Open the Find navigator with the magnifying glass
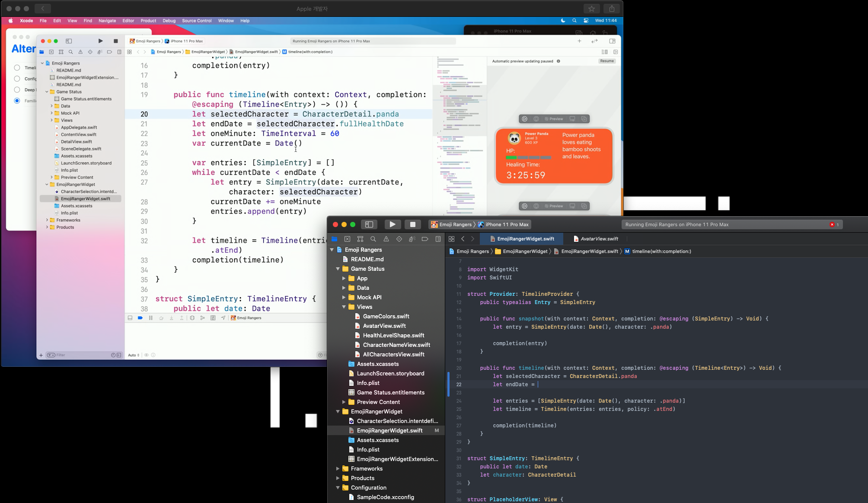The image size is (868, 503). click(x=373, y=239)
